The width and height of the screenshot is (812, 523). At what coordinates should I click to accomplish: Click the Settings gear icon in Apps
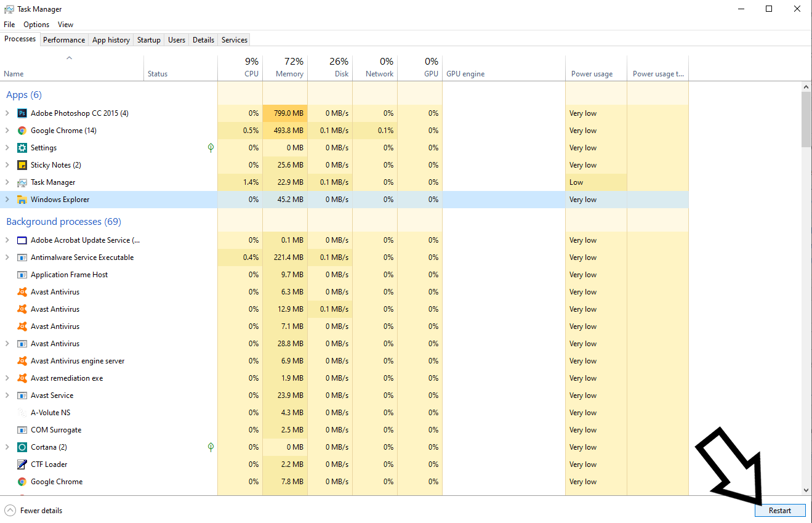pyautogui.click(x=22, y=148)
